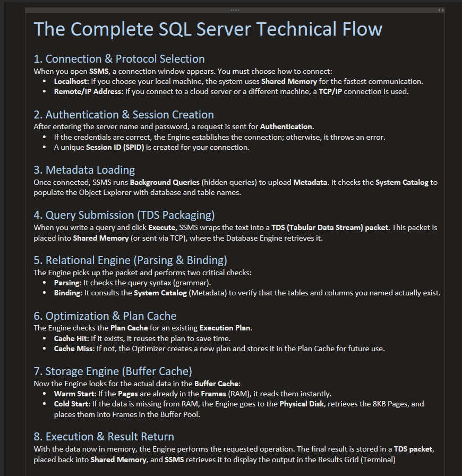Click heading '2. Authentication & Session Creation'
This screenshot has height=476, width=462.
(124, 115)
